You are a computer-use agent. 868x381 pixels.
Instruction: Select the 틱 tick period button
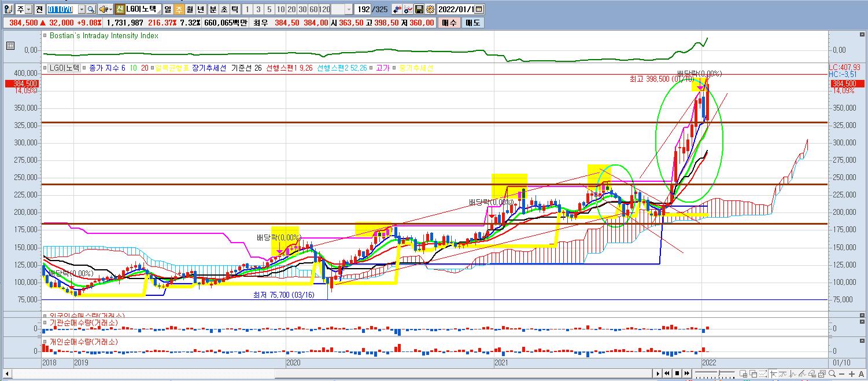[234, 9]
